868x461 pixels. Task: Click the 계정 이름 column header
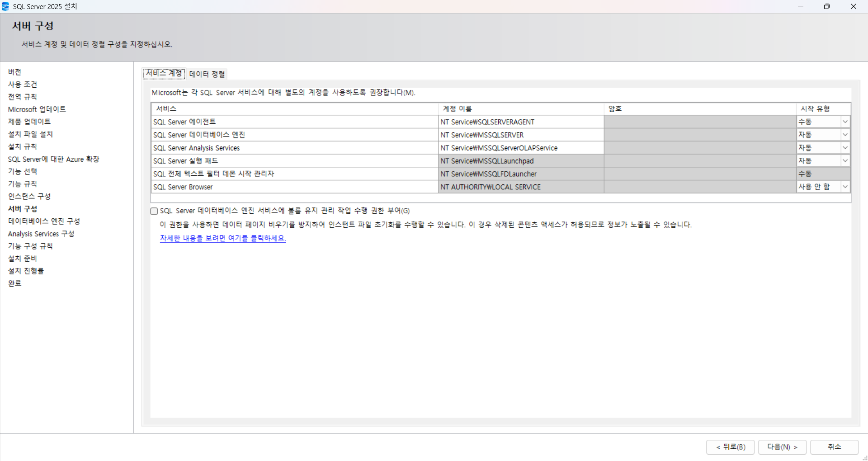coord(521,109)
